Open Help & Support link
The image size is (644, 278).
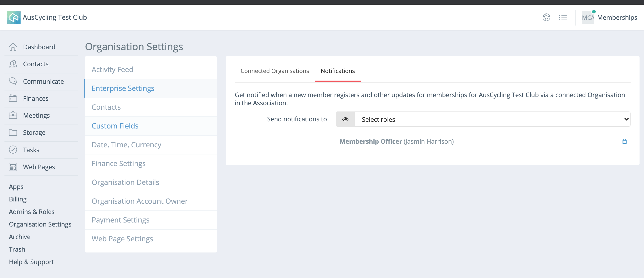point(31,261)
